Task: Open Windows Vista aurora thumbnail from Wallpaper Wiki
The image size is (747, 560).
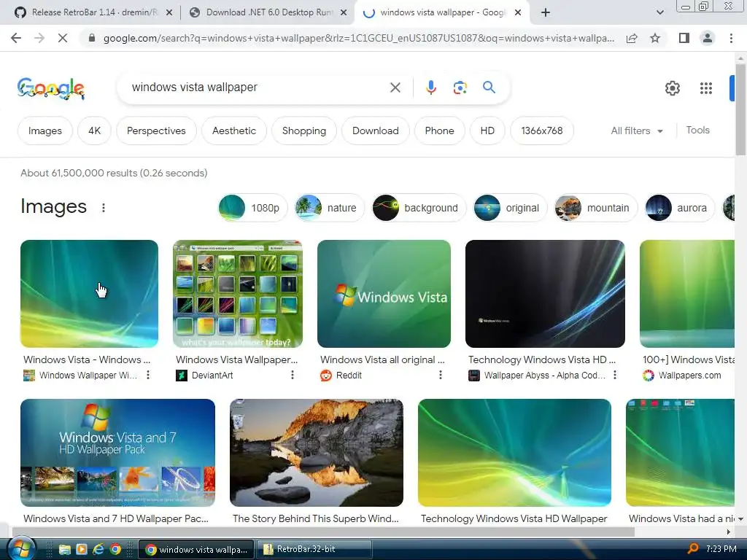Action: click(89, 294)
